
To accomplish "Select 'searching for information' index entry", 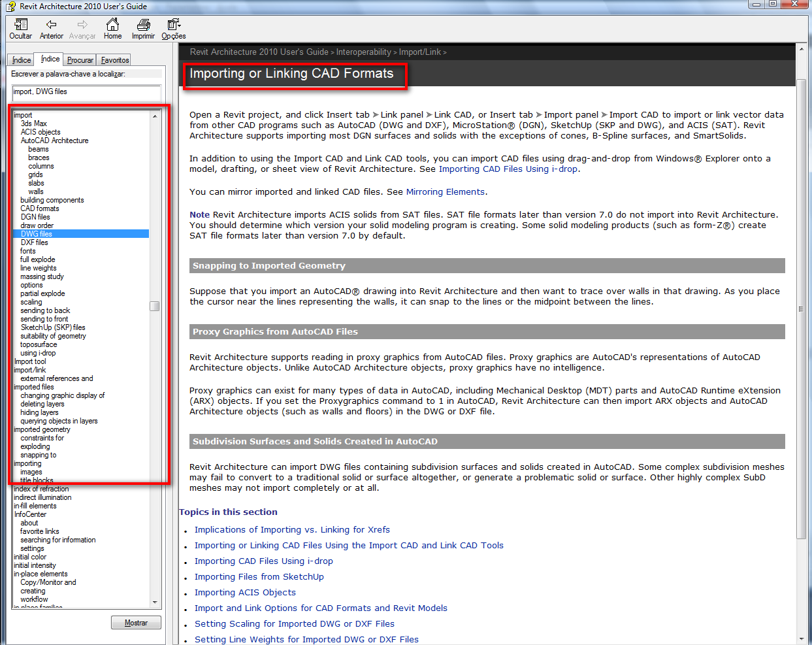I will pyautogui.click(x=58, y=540).
